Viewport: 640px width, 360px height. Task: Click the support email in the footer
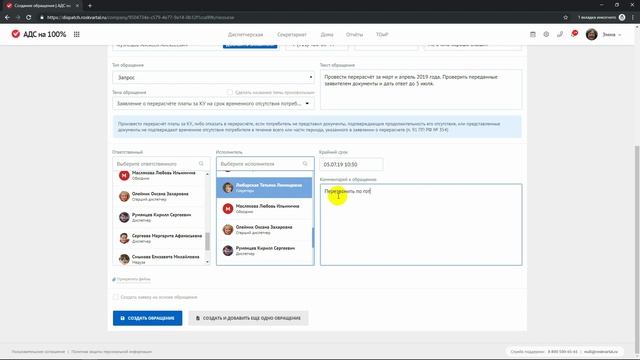[x=600, y=351]
